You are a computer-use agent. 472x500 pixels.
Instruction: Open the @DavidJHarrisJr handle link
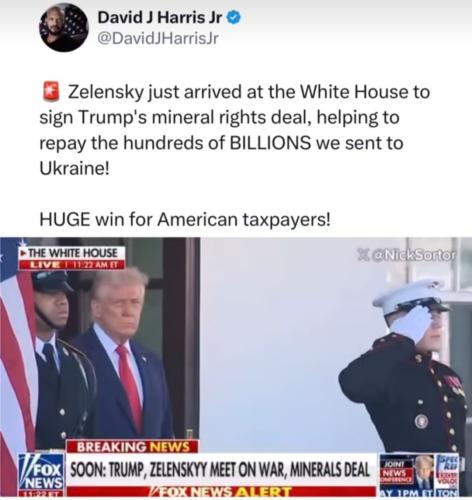coord(158,39)
